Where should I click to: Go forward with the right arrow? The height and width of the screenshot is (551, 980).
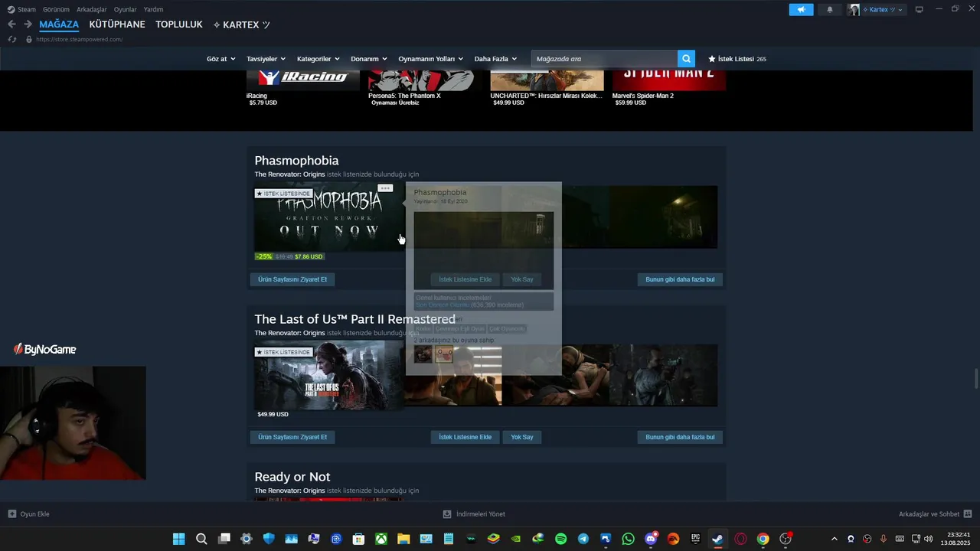[28, 24]
